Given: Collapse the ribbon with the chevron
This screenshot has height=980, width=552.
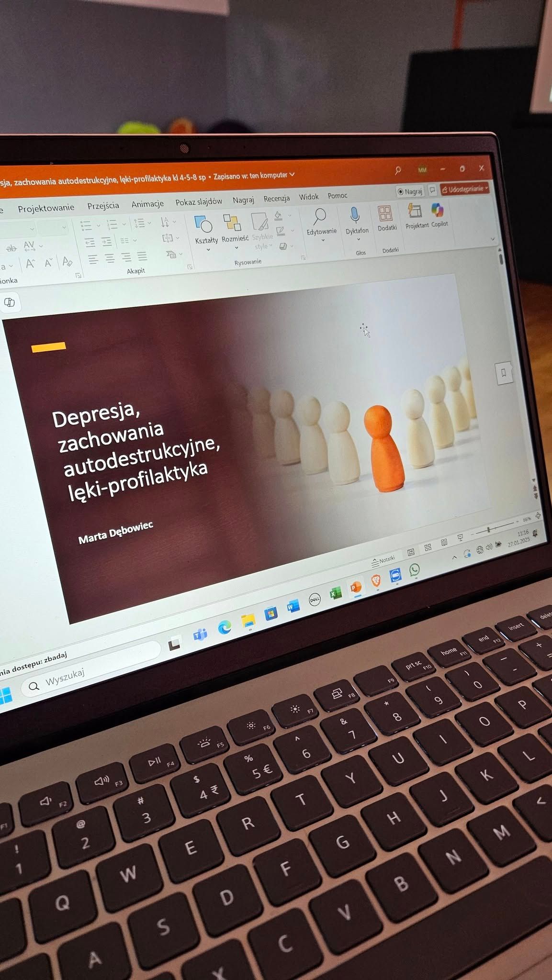Looking at the screenshot, I should 493,238.
